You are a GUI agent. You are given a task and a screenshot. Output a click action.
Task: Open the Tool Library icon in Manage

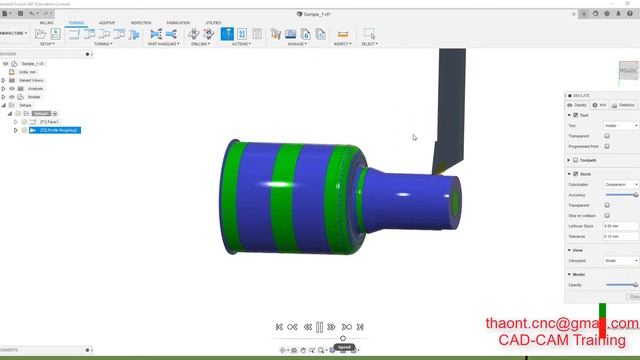276,34
